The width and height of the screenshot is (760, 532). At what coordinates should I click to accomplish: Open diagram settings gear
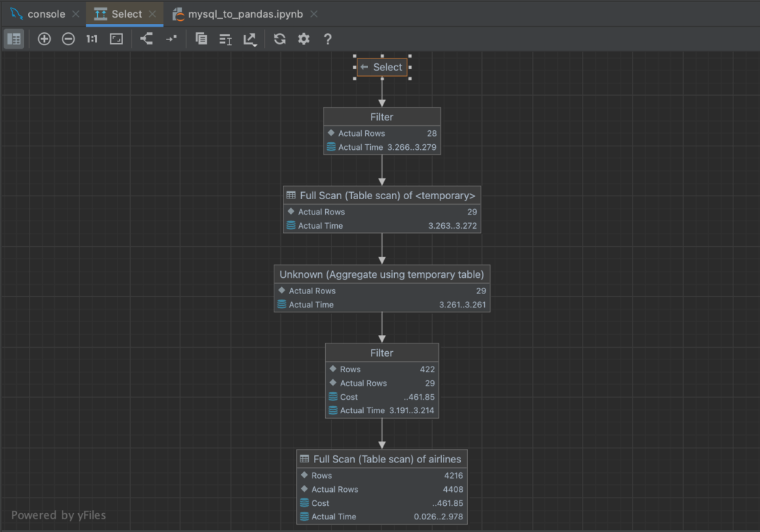point(304,39)
